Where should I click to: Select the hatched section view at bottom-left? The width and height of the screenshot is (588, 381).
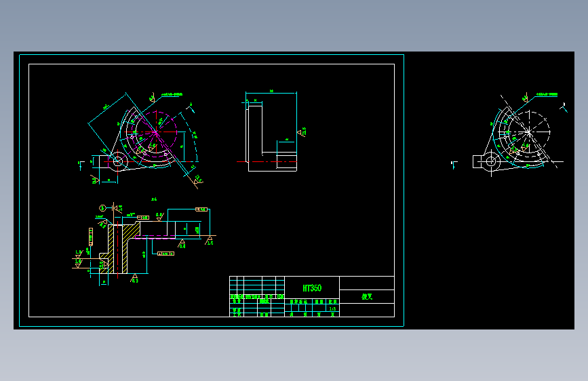coord(144,244)
